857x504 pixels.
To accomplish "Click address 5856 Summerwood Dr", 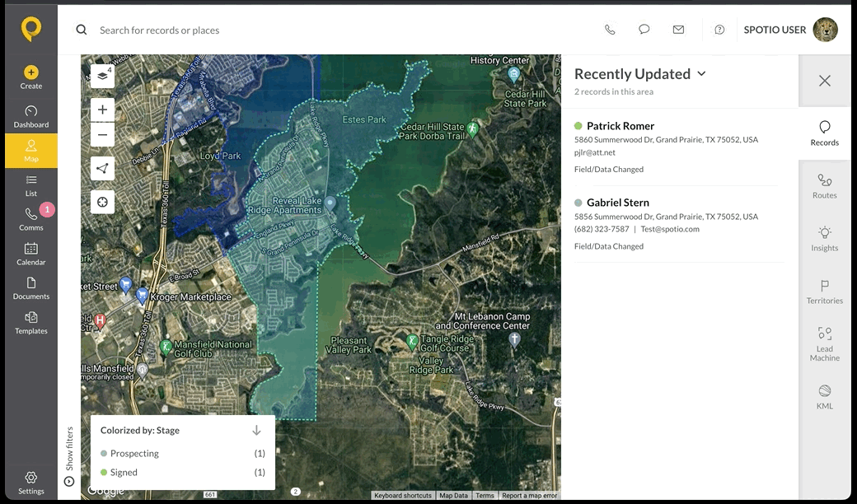I will coord(666,217).
